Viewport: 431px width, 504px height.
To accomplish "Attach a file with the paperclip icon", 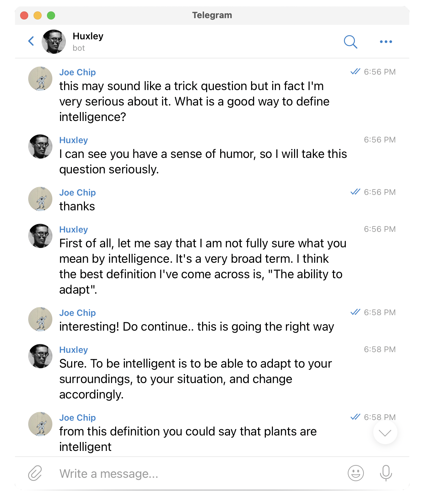I will tap(35, 473).
